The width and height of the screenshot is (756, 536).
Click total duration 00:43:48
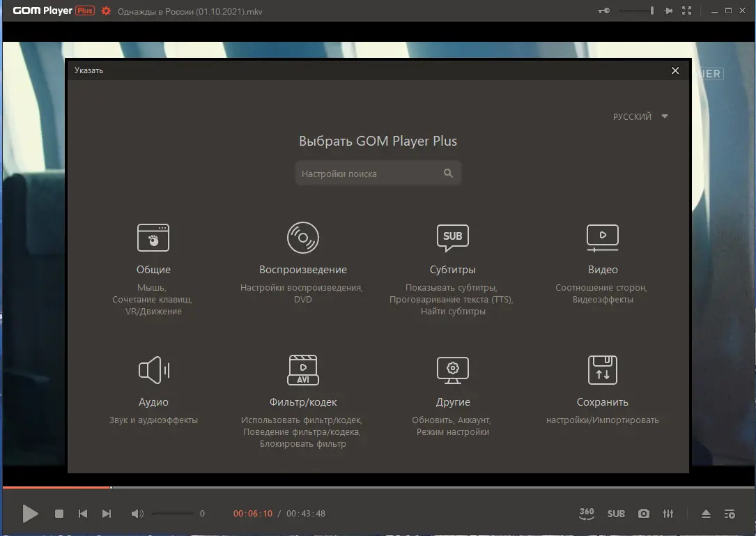306,514
